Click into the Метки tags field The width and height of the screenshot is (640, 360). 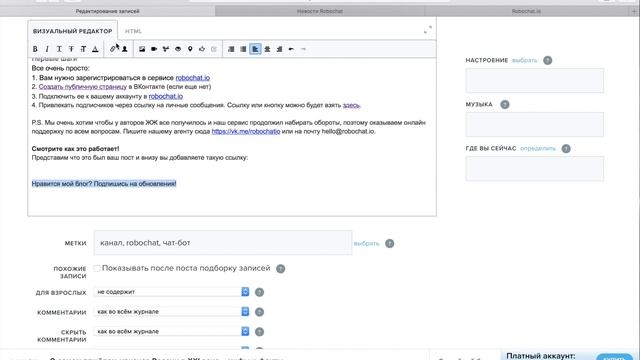(x=223, y=242)
